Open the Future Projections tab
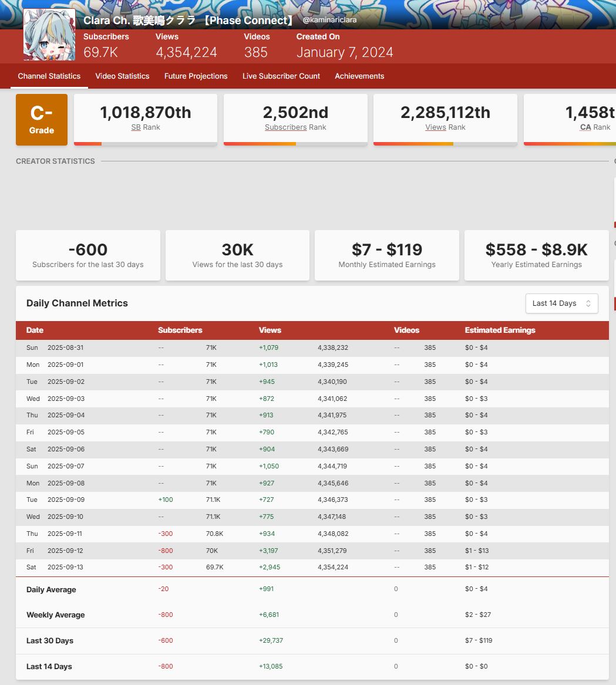Image resolution: width=616 pixels, height=685 pixels. point(196,76)
